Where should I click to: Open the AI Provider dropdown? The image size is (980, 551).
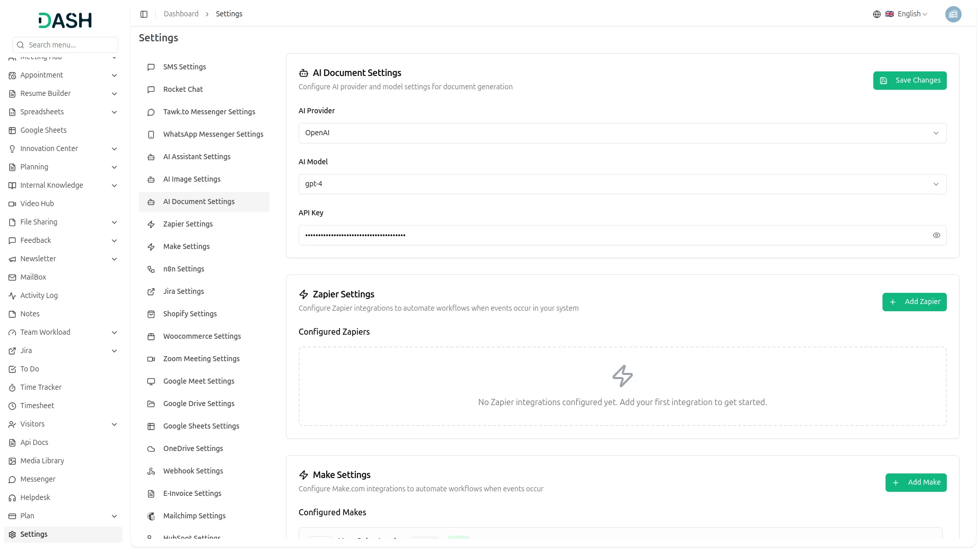click(x=622, y=133)
